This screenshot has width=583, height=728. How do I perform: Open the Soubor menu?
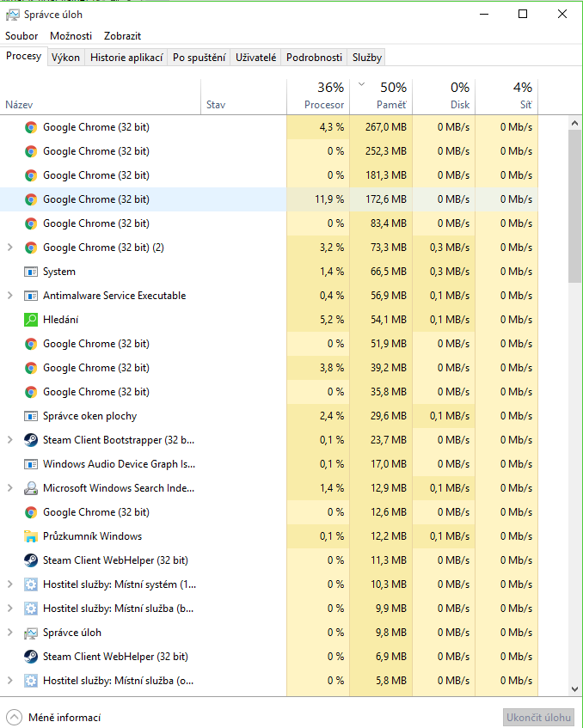tap(21, 36)
